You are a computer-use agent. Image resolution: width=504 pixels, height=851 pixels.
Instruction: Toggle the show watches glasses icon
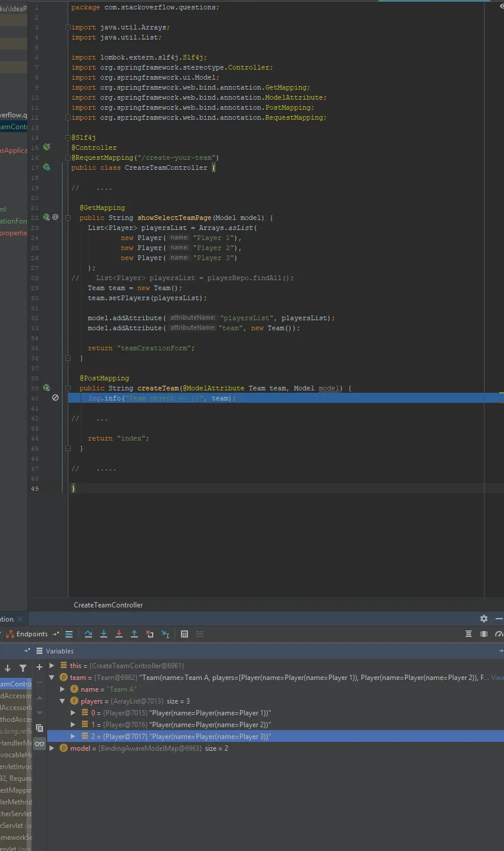pos(39,744)
